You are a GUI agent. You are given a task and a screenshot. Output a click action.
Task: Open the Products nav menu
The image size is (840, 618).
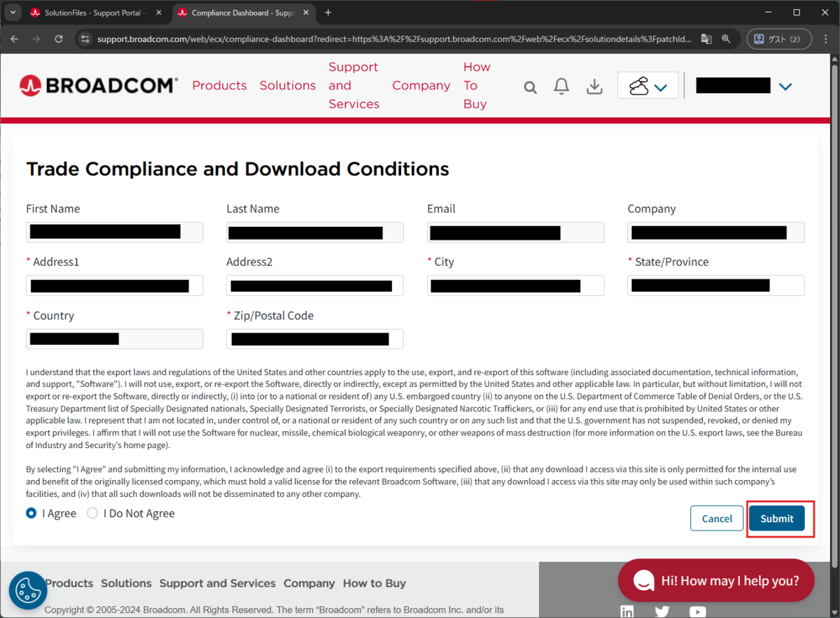[219, 85]
